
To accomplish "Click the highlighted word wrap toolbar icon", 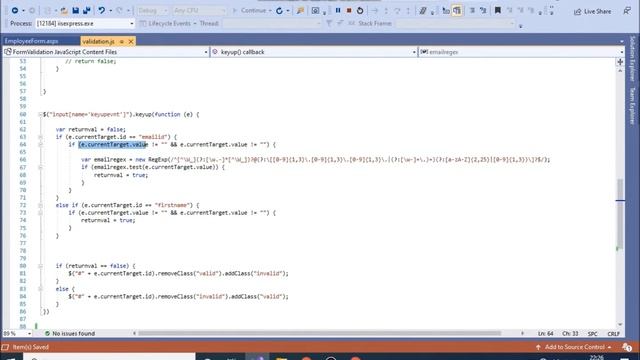I will click(x=457, y=11).
